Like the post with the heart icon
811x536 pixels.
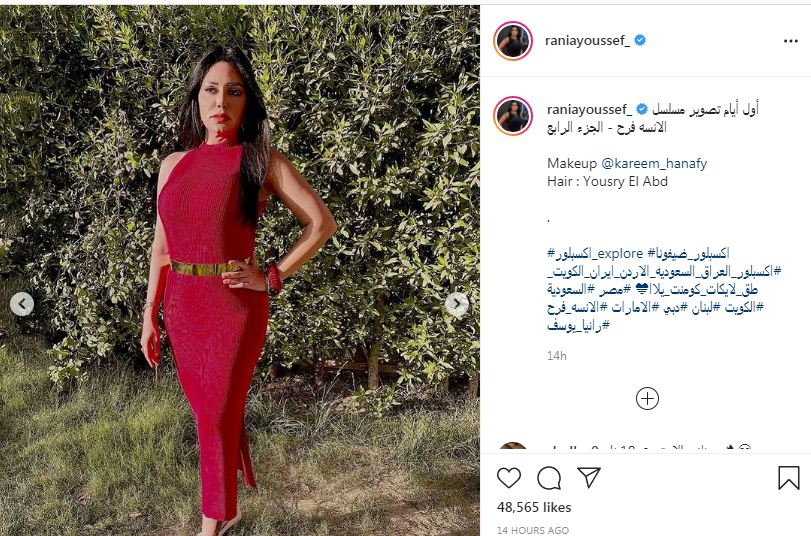(x=509, y=478)
